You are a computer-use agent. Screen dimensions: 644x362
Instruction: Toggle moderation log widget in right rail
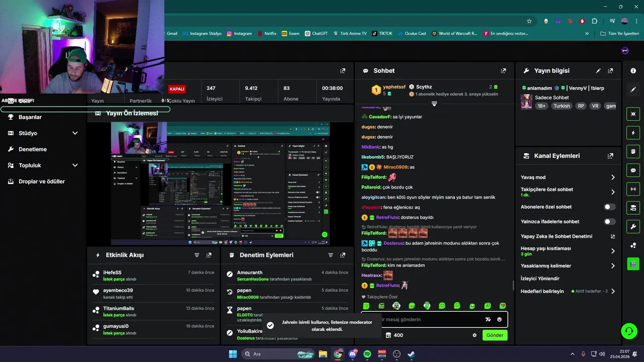click(x=633, y=151)
